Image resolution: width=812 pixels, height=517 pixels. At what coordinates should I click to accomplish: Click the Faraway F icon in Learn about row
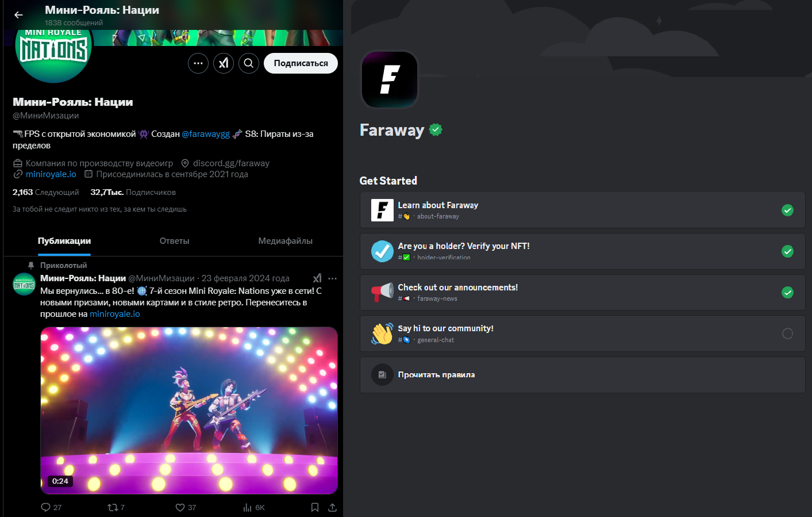(382, 210)
